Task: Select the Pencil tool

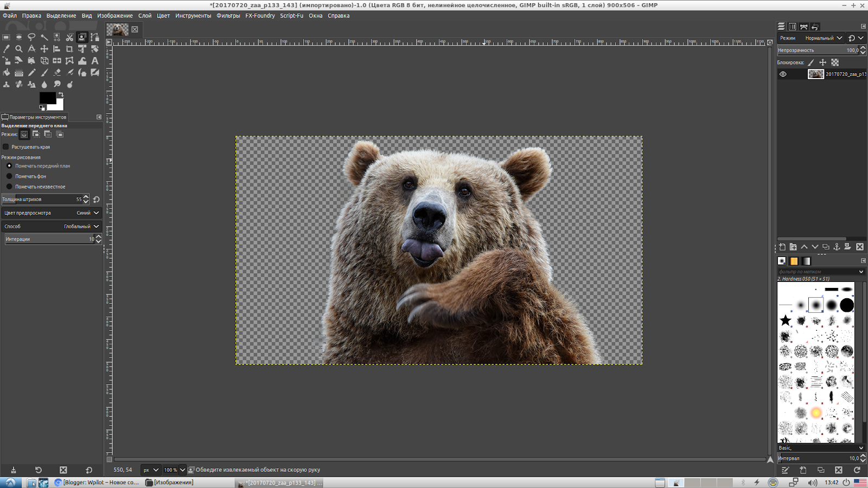Action: pos(31,72)
